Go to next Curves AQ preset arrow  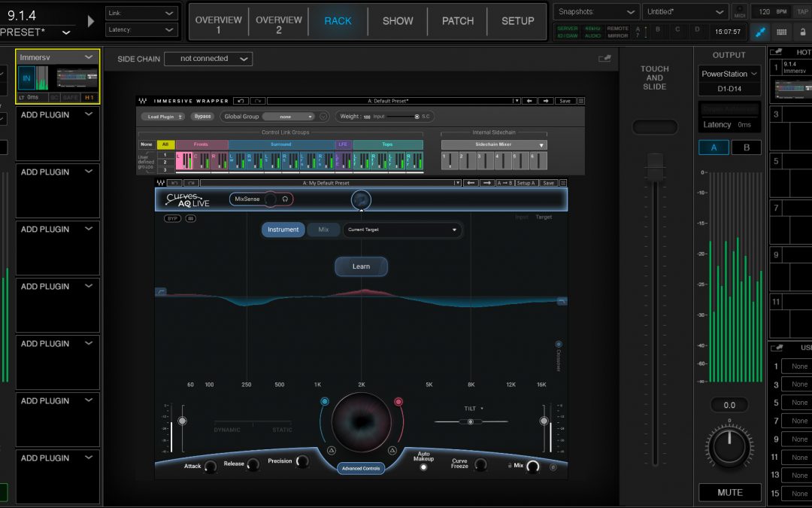pos(486,183)
